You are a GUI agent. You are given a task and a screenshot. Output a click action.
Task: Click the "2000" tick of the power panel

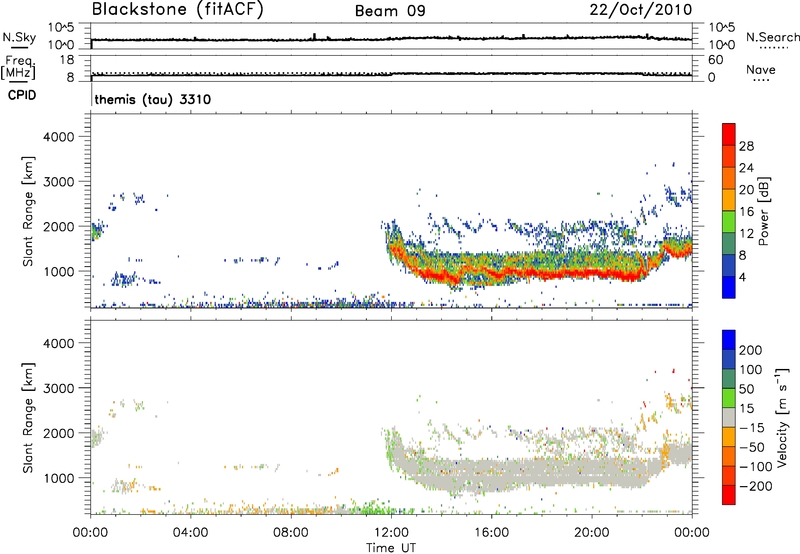59,227
